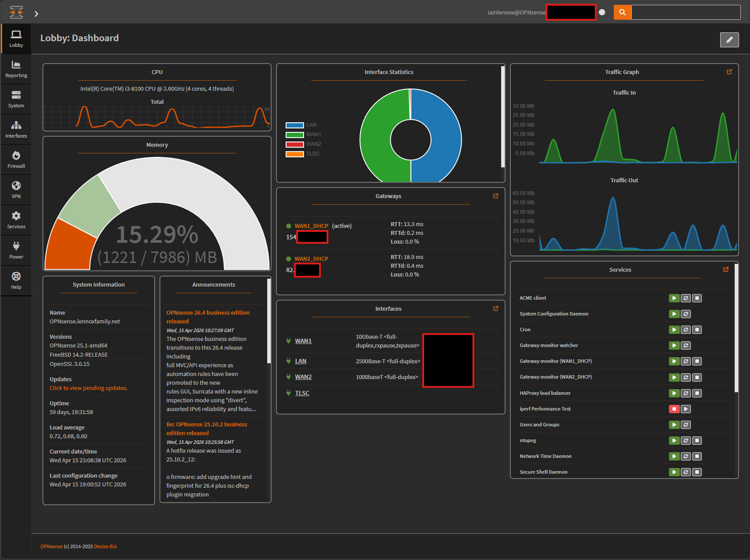750x560 pixels.
Task: Open the Gateways widget external link icon
Action: click(495, 196)
